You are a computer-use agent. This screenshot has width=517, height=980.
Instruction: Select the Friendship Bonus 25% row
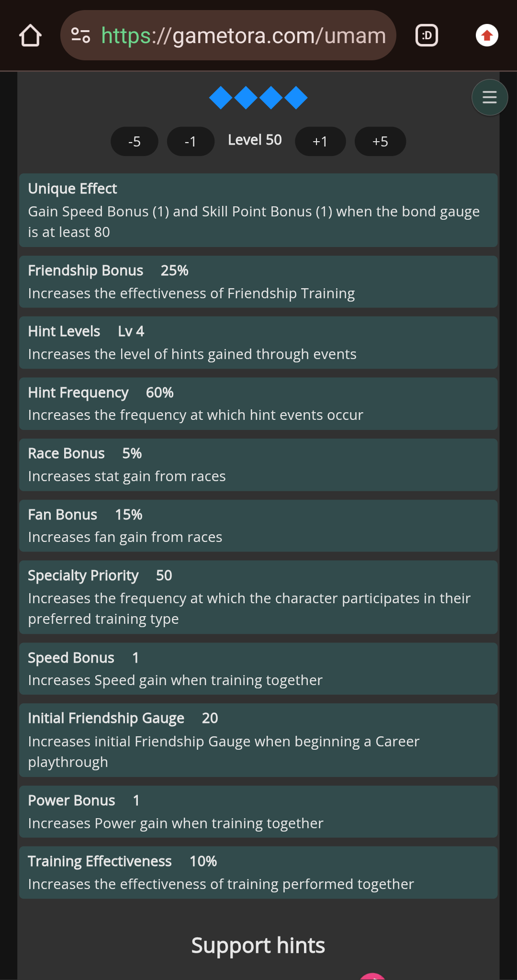[x=258, y=282]
